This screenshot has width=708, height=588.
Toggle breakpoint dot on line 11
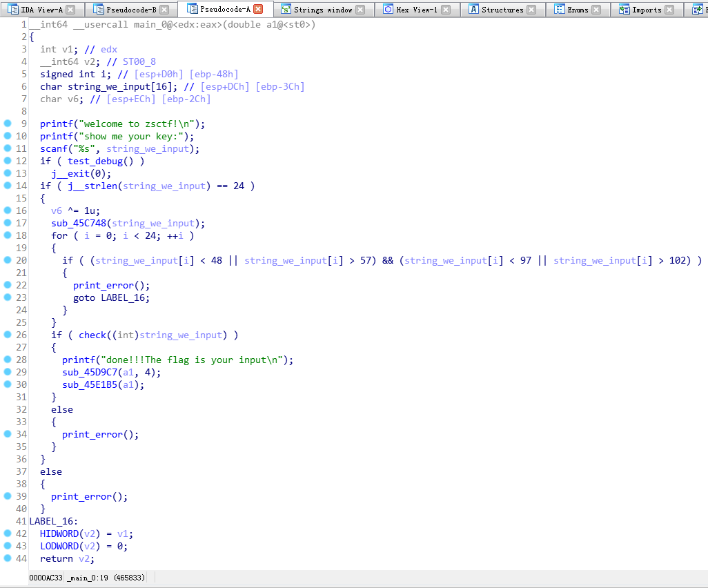[x=8, y=148]
